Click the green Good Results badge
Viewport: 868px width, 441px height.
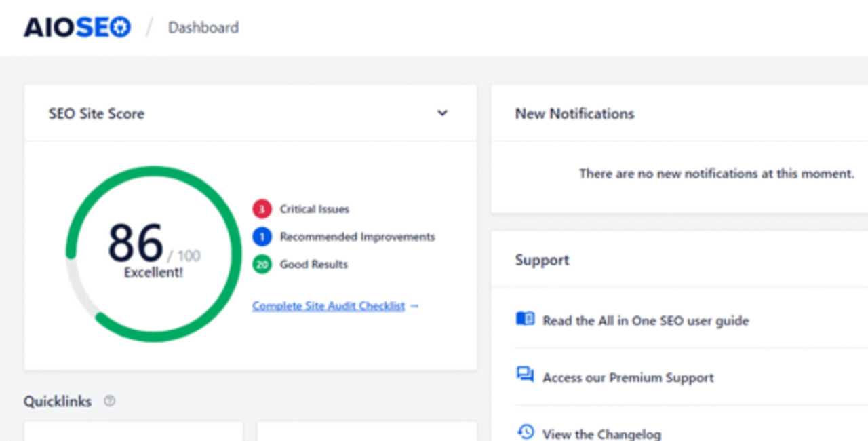(262, 264)
